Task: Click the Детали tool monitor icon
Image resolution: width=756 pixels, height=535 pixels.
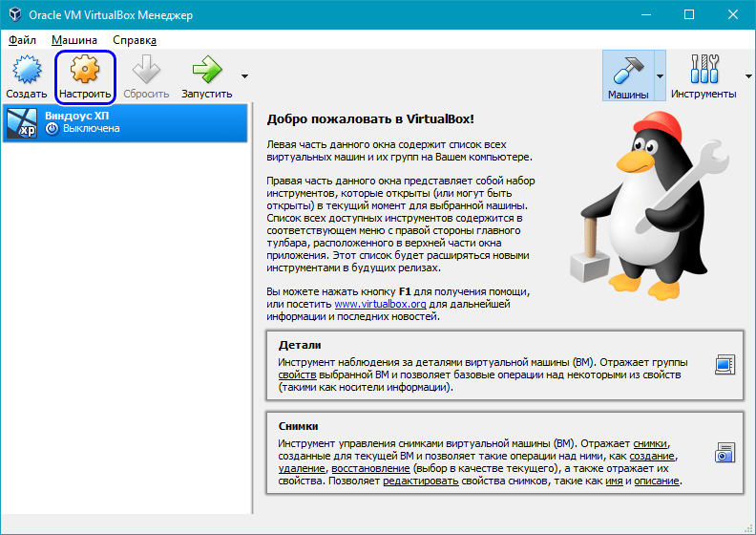Action: (x=724, y=365)
